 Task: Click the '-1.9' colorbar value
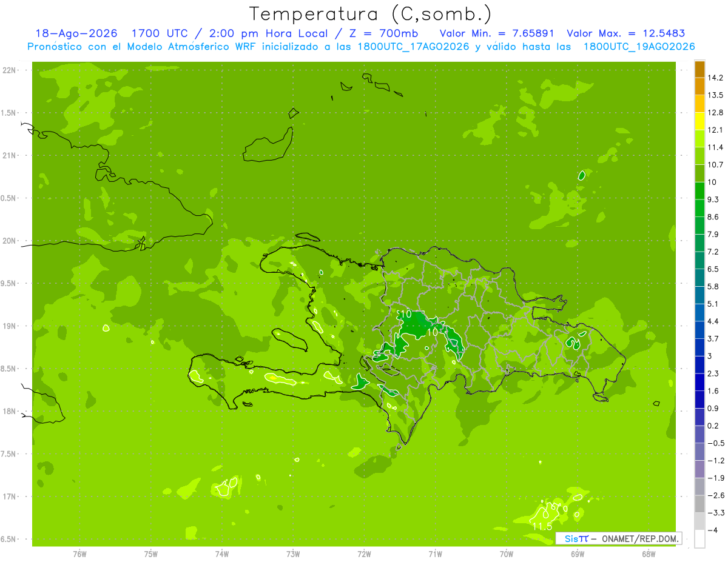coord(716,478)
